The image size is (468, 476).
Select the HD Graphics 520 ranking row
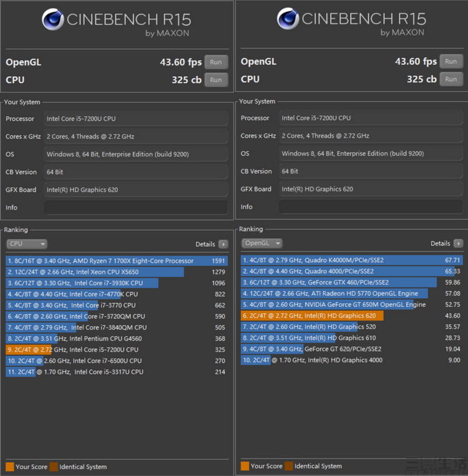click(x=352, y=327)
